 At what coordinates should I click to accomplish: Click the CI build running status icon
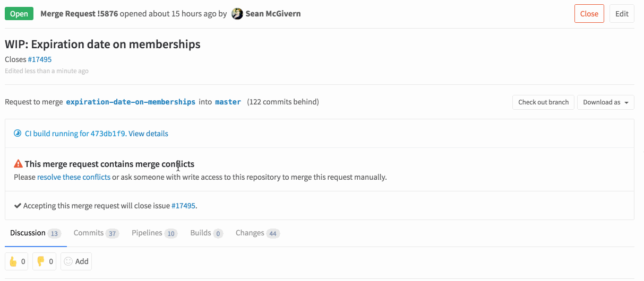click(x=18, y=134)
